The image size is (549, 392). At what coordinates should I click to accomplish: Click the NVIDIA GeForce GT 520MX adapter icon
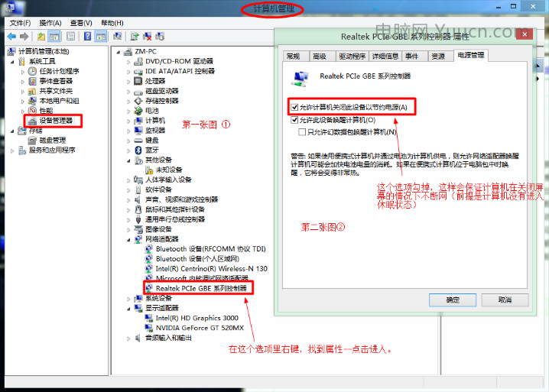[x=149, y=328]
